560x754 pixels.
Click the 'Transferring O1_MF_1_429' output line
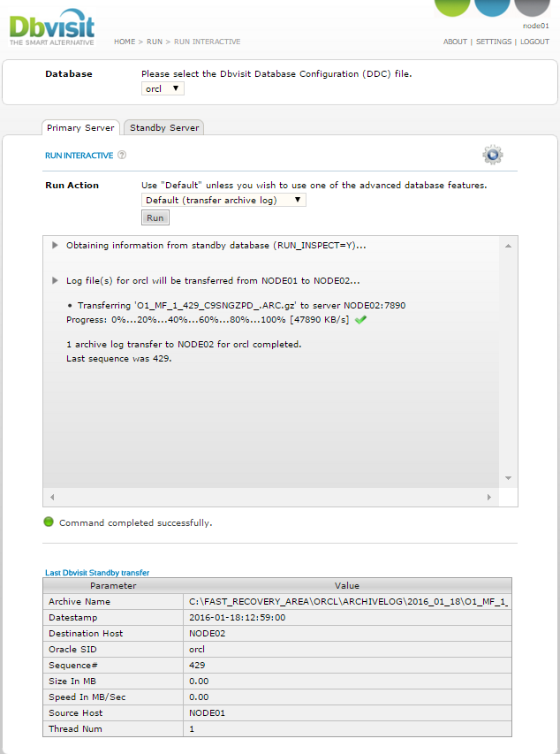click(x=241, y=305)
